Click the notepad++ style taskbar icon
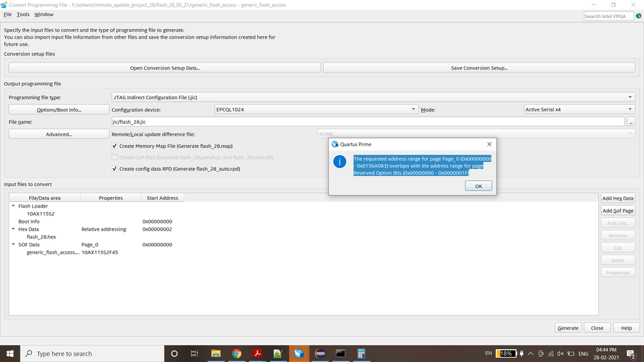644x362 pixels. [x=278, y=354]
